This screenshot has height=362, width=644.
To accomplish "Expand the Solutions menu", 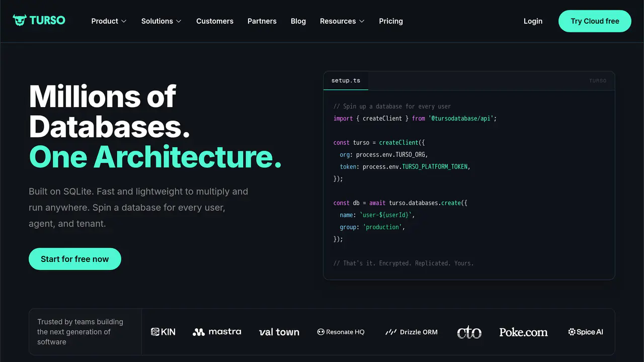I will pyautogui.click(x=162, y=21).
